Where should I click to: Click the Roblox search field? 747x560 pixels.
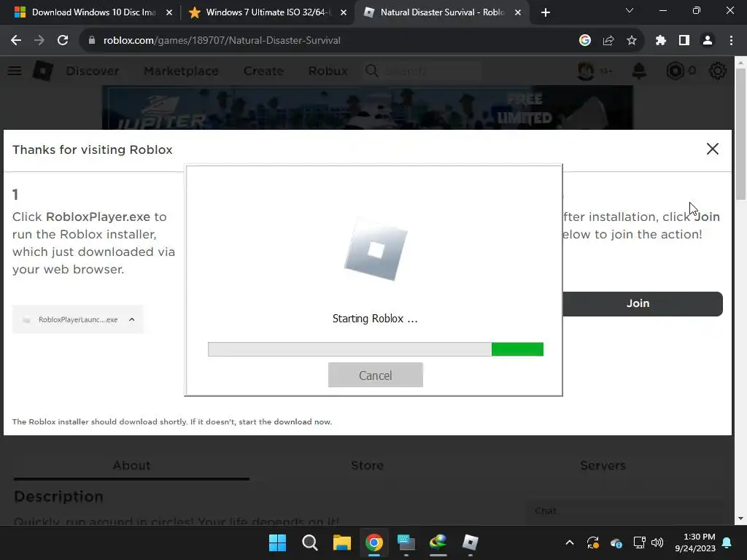pos(422,71)
